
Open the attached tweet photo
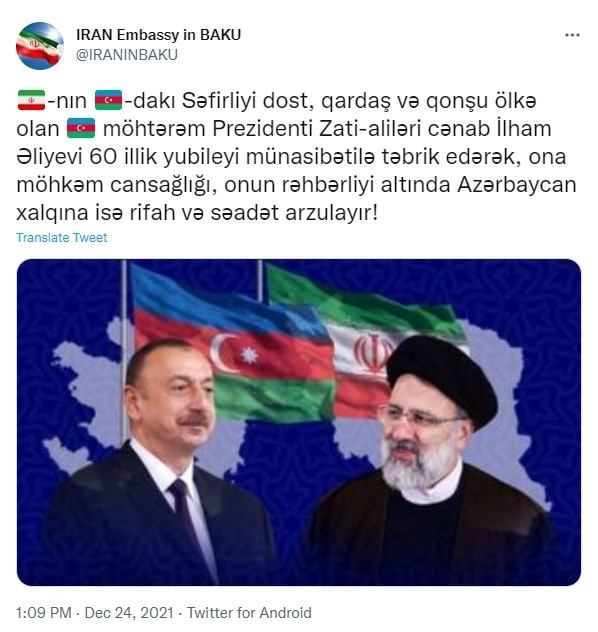299,422
